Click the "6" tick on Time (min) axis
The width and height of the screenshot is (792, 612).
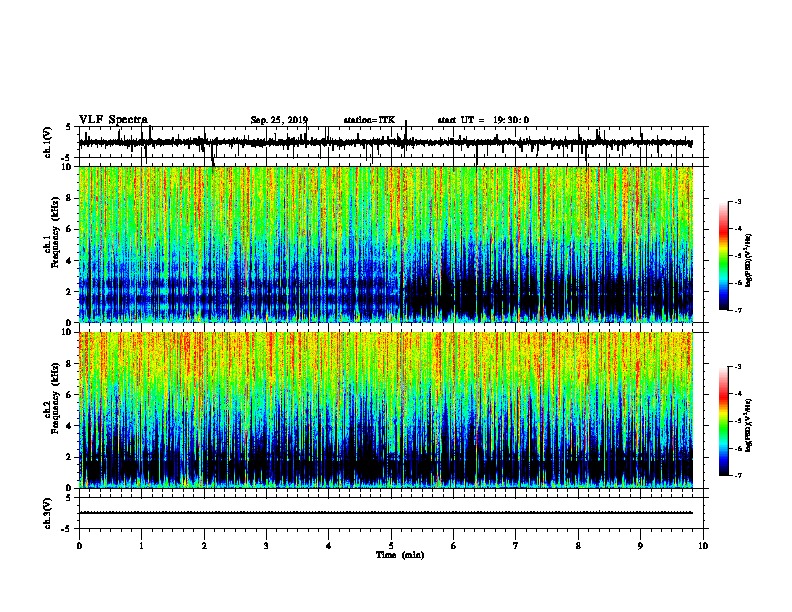[453, 546]
